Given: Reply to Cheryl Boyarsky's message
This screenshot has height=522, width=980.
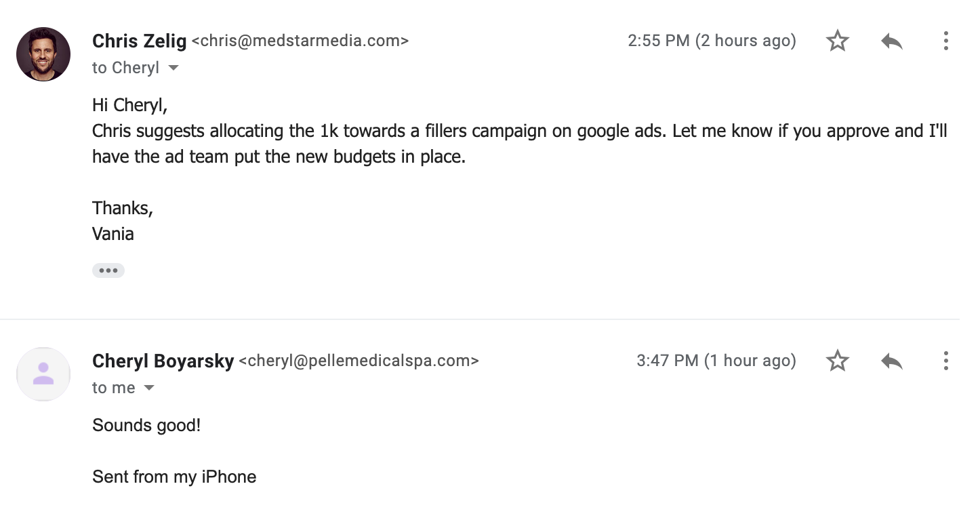Looking at the screenshot, I should point(892,361).
